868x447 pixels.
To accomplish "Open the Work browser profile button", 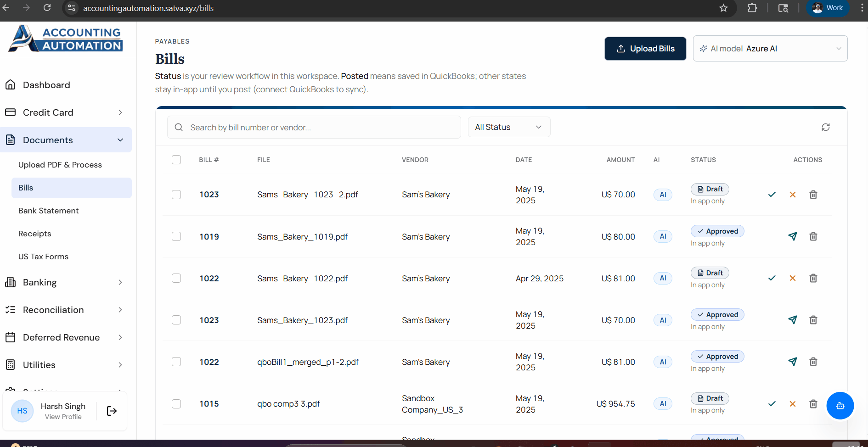I will [828, 8].
